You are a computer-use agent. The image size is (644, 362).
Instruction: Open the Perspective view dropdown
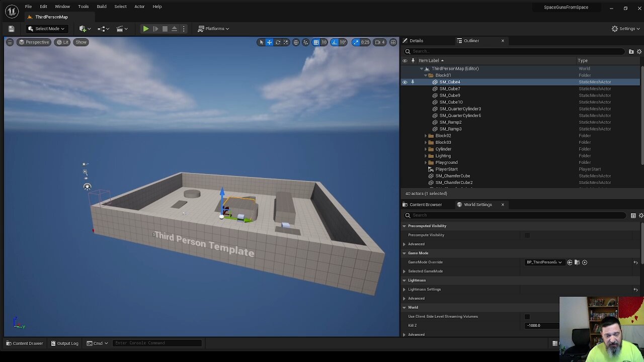34,42
